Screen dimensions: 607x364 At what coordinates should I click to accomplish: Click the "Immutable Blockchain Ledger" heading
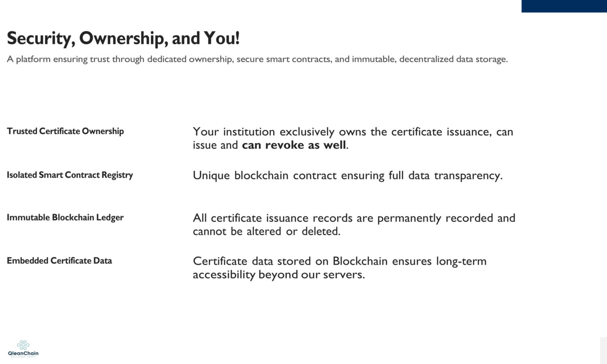(x=65, y=217)
